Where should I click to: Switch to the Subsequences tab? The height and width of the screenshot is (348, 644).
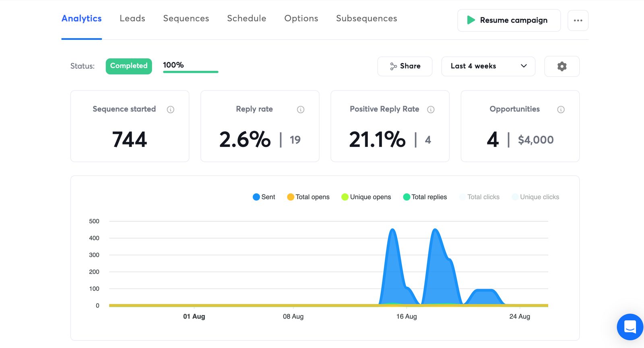pos(367,19)
